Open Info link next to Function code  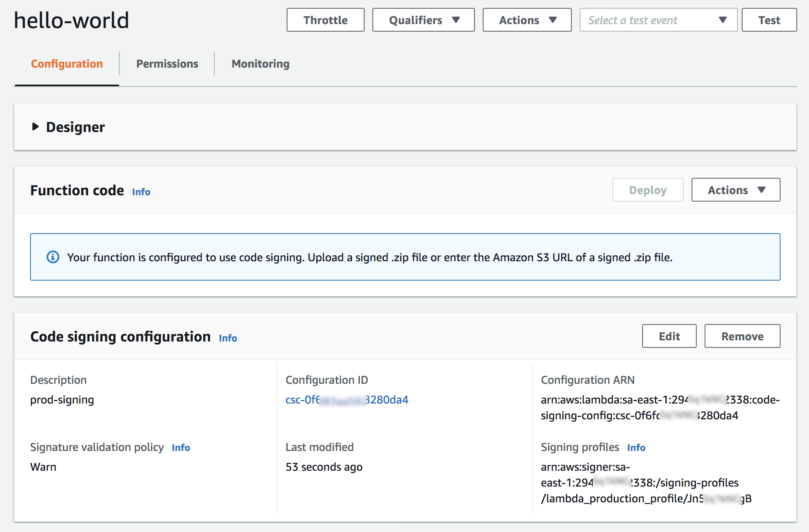(x=141, y=192)
